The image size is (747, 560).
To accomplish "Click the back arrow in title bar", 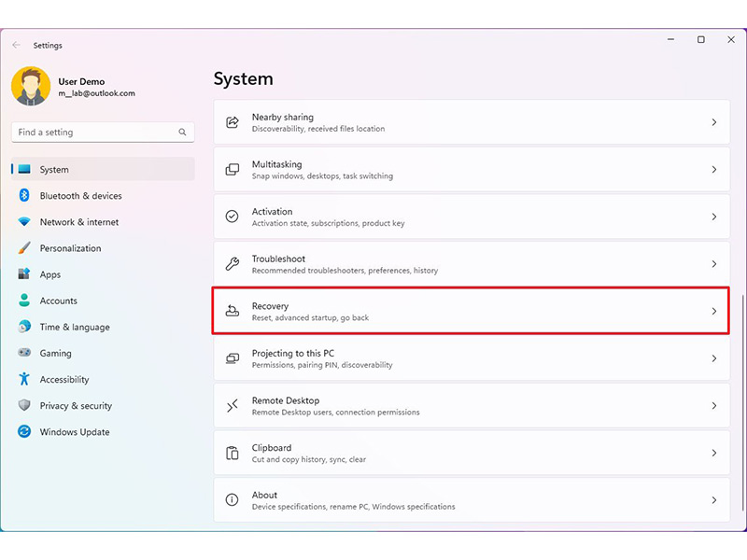I will click(x=16, y=45).
